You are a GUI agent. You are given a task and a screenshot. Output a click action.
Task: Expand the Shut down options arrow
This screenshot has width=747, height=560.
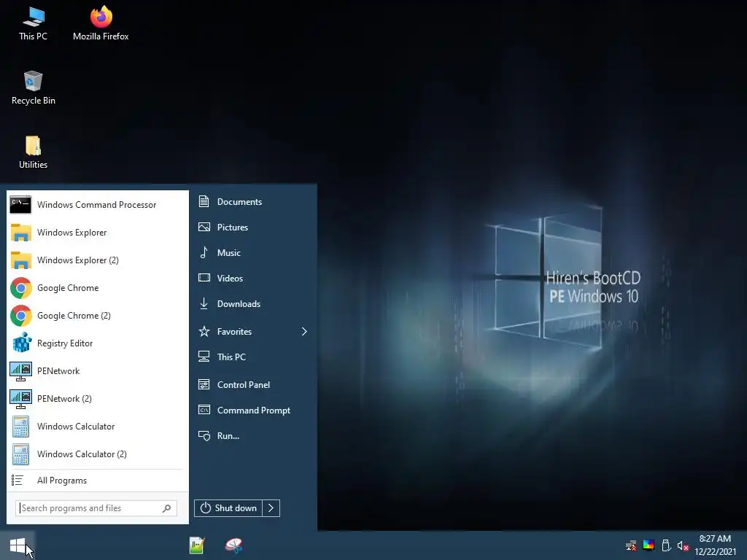(271, 508)
